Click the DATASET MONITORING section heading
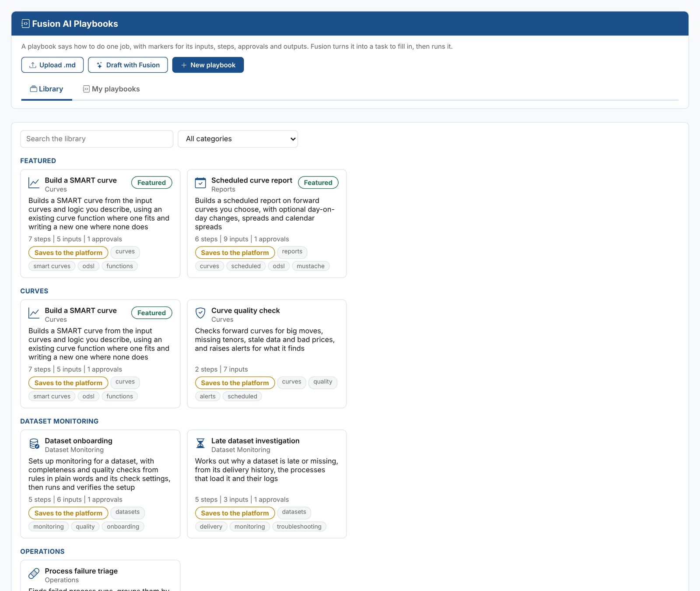Image resolution: width=700 pixels, height=591 pixels. point(59,421)
